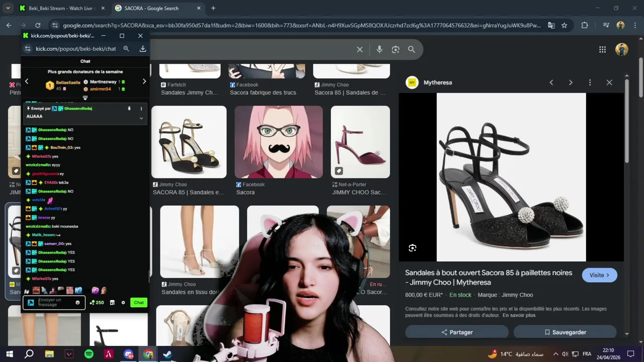Open Steam from the taskbar
The width and height of the screenshot is (644, 362).
pyautogui.click(x=168, y=354)
